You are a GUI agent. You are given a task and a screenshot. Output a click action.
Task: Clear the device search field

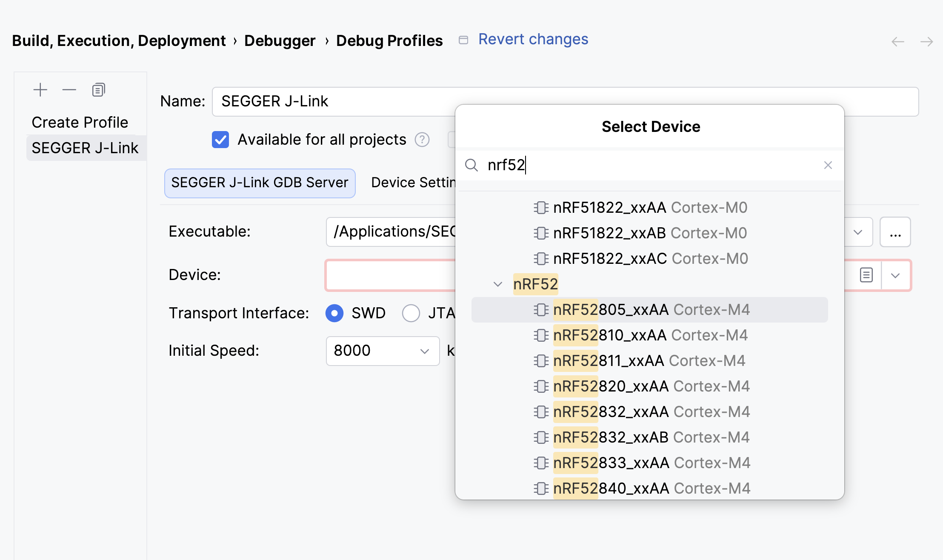click(x=828, y=165)
